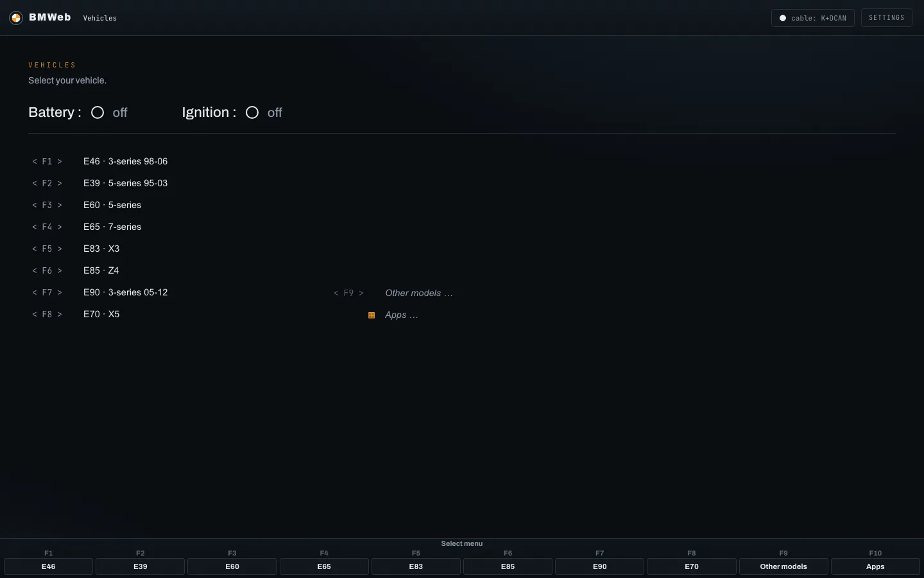Image resolution: width=924 pixels, height=578 pixels.
Task: Open SETTINGS in the top bar
Action: coord(887,17)
